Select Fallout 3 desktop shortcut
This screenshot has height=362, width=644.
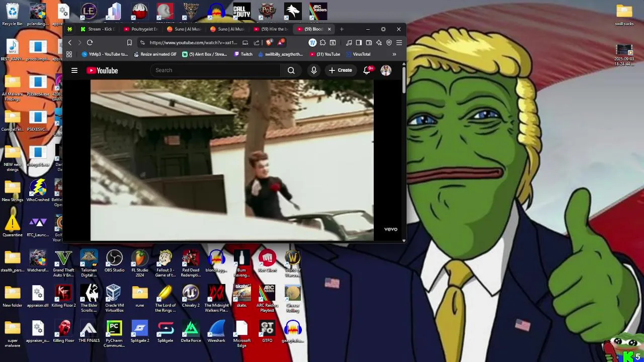tap(165, 262)
